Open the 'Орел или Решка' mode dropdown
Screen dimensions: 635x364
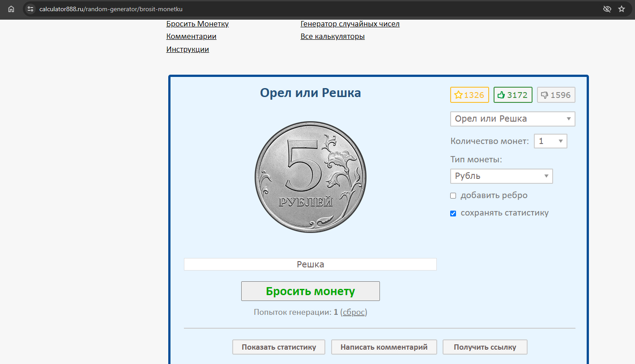513,119
